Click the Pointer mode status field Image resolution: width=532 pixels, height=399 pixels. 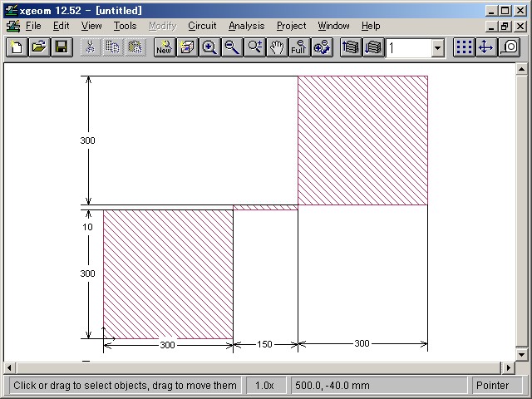[497, 386]
